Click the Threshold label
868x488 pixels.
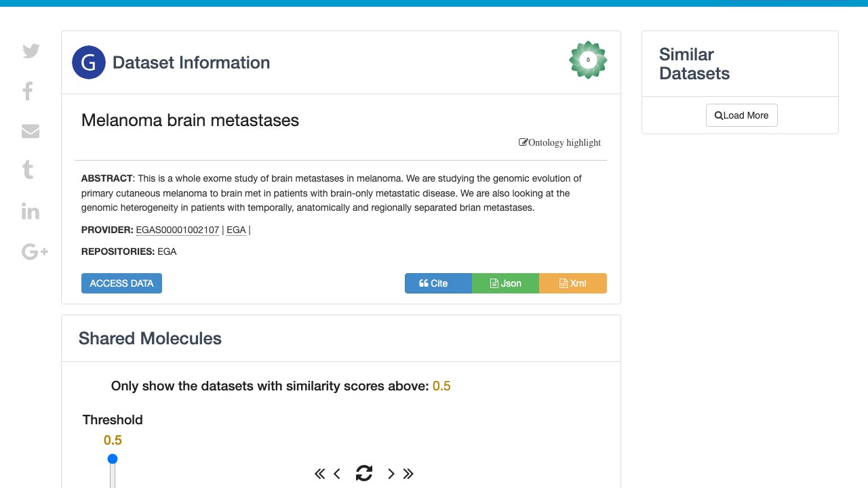pos(113,420)
